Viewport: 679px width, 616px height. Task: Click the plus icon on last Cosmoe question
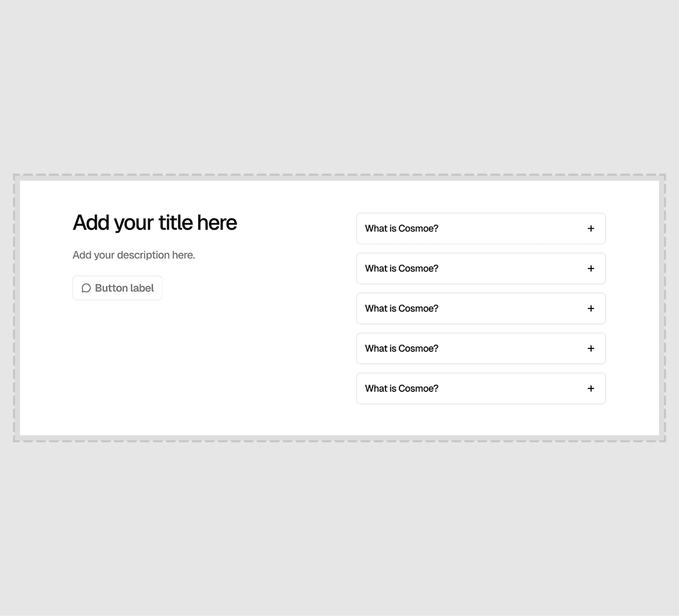(x=591, y=388)
